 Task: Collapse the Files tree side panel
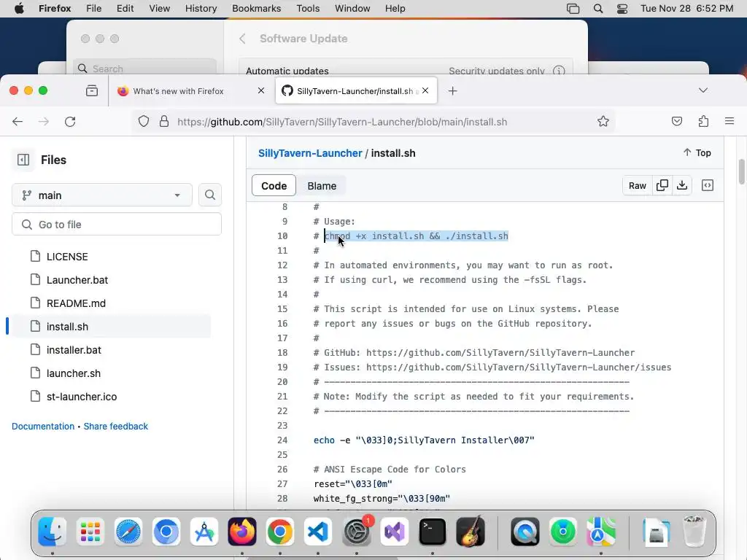tap(23, 160)
